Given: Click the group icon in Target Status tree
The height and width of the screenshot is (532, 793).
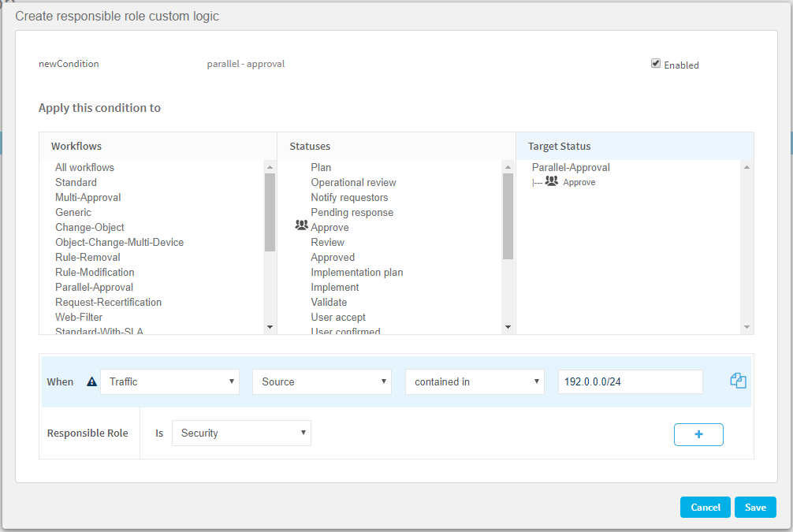Looking at the screenshot, I should (x=552, y=181).
